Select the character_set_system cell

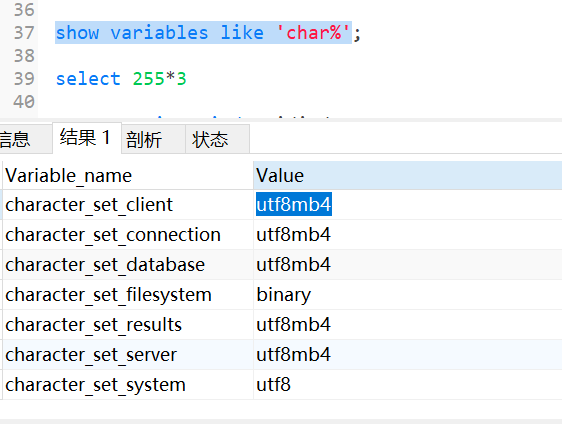click(128, 385)
